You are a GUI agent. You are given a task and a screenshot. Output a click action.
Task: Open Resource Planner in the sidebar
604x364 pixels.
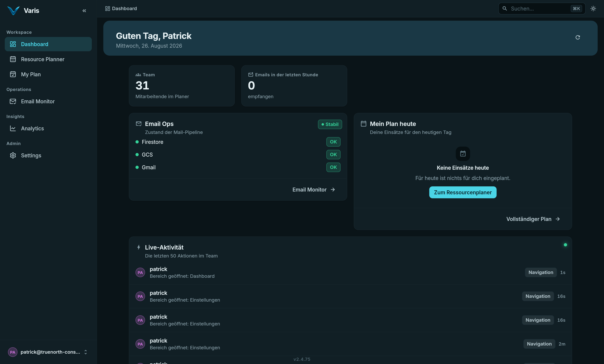pos(48,59)
